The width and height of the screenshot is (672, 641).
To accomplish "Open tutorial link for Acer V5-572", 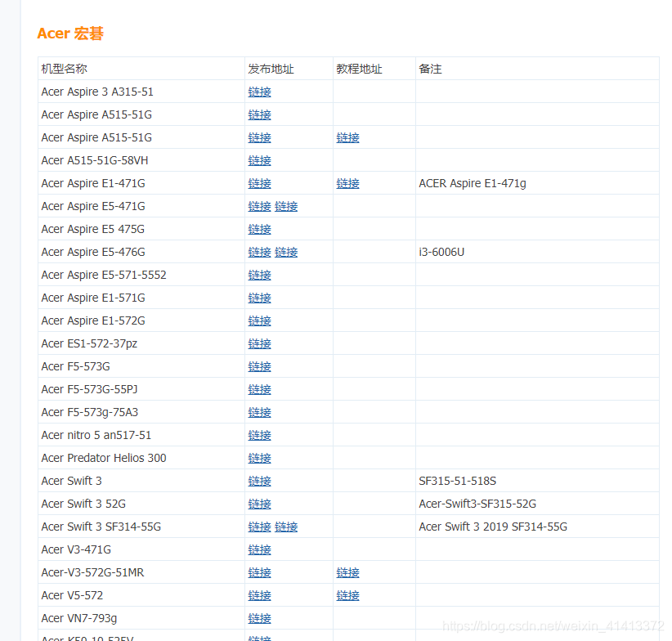I will (x=347, y=595).
